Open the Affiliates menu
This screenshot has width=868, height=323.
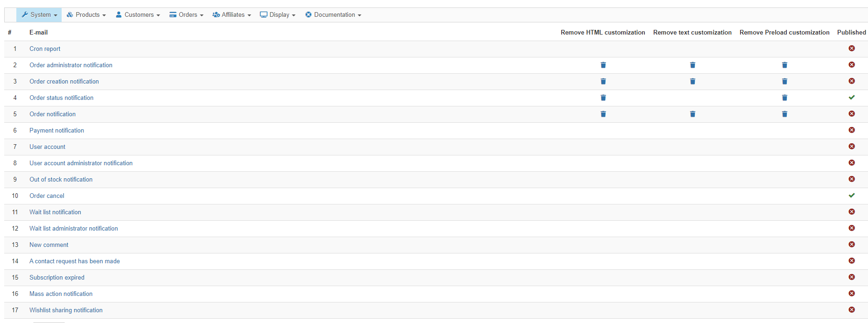coord(232,15)
